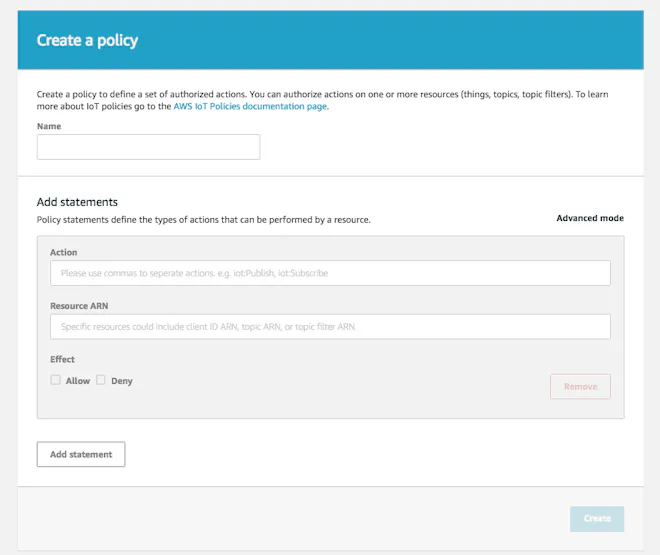
Task: Click the Add statements heading
Action: tap(77, 202)
